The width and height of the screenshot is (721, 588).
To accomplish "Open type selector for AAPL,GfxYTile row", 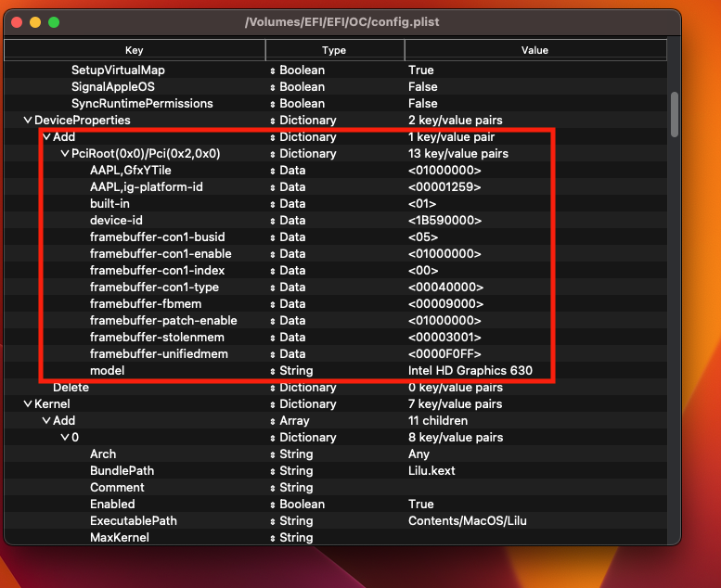I will pos(273,171).
